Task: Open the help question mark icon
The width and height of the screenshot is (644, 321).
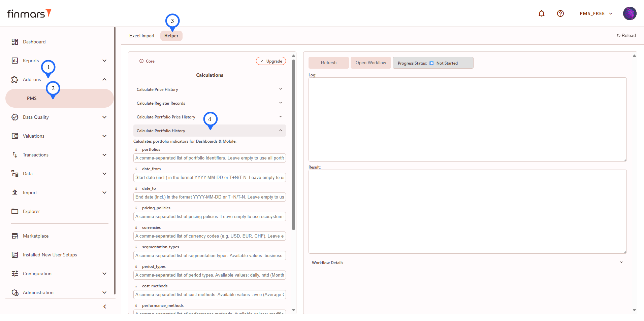Action: 560,13
